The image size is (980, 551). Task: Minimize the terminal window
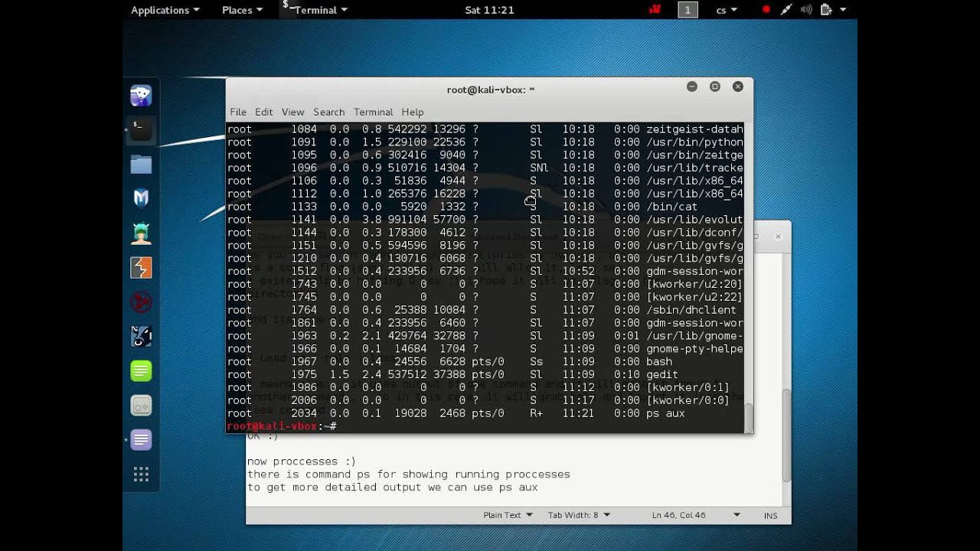pos(692,86)
